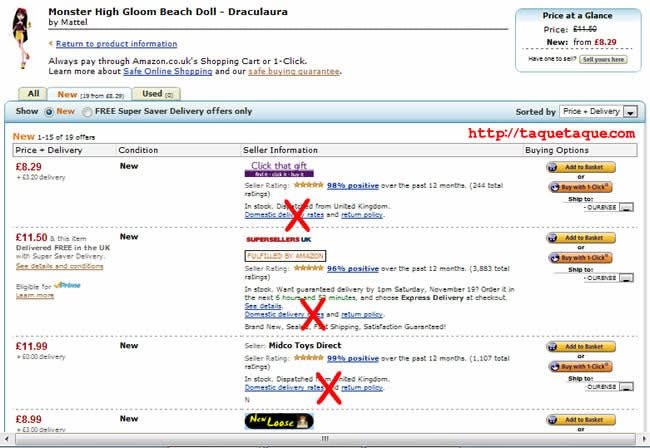Click the Fulfilled by Amazon badge

(285, 256)
